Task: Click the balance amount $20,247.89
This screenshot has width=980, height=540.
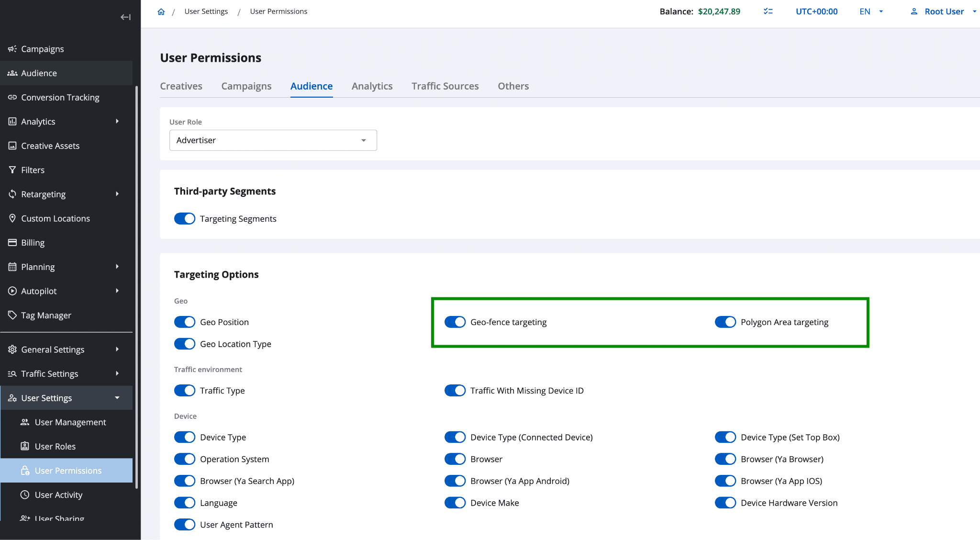Action: (719, 11)
